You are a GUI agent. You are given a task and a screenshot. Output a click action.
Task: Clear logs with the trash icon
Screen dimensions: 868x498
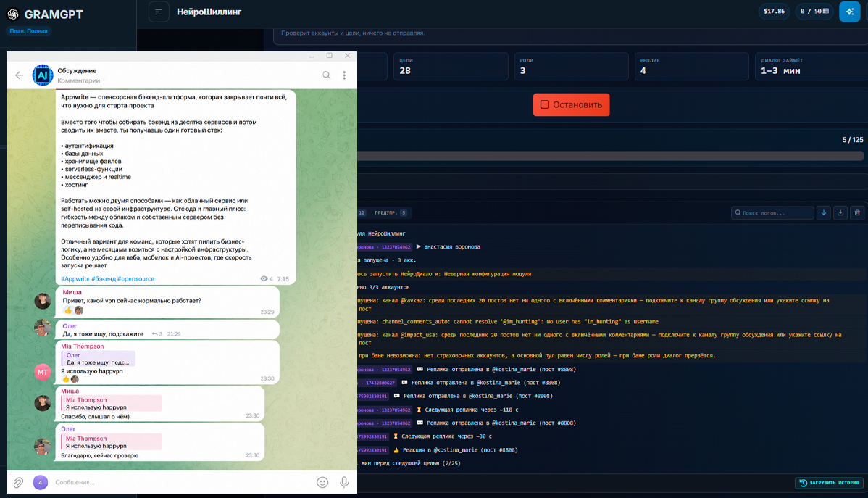(857, 212)
